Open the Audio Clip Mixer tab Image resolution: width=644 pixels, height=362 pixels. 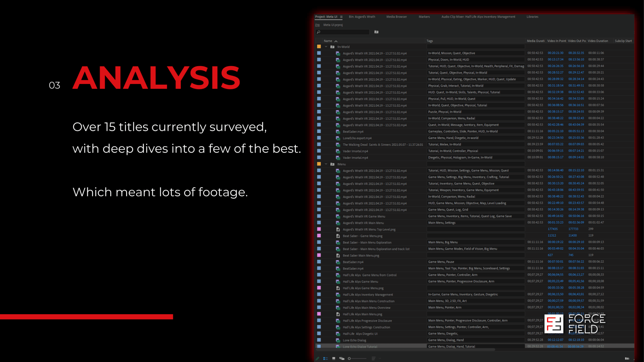[x=478, y=17]
